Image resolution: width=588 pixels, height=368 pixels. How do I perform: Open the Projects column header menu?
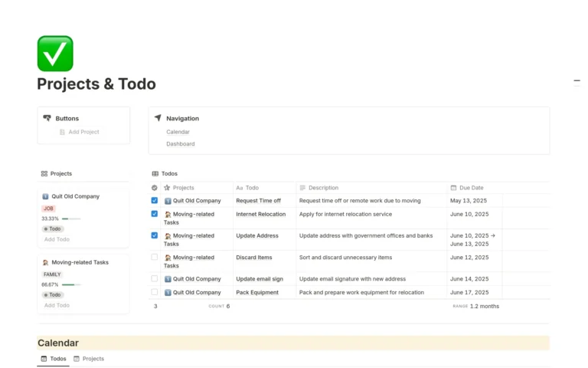(197, 188)
